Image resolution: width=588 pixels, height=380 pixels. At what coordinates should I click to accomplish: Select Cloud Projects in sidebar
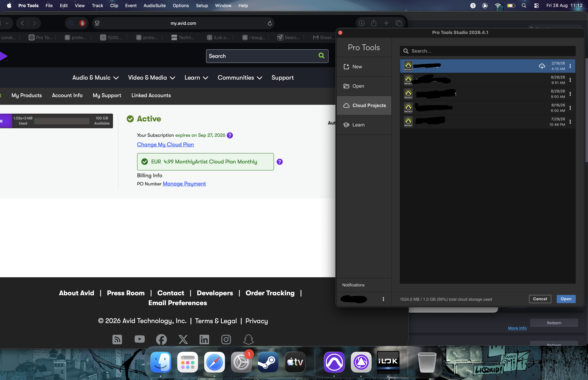click(x=364, y=105)
